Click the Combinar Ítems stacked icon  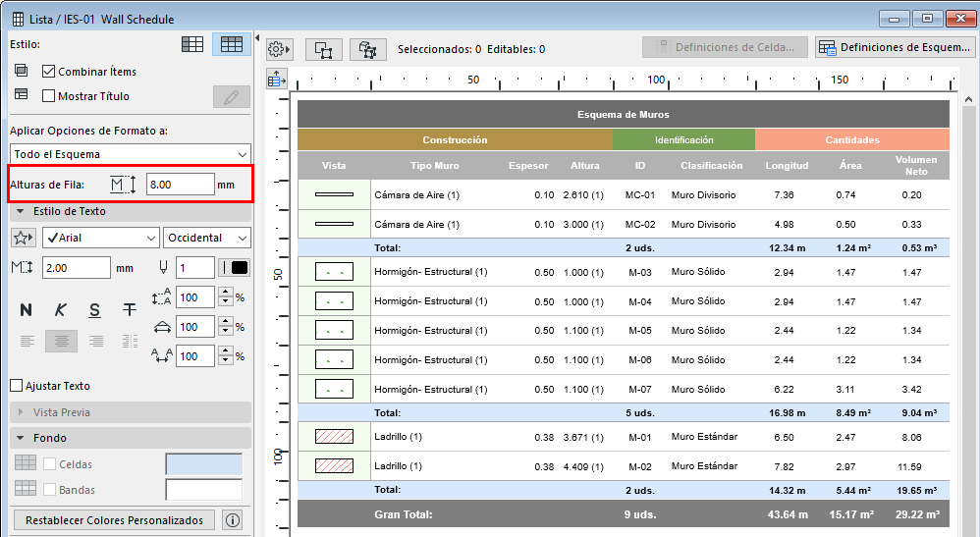coord(21,70)
